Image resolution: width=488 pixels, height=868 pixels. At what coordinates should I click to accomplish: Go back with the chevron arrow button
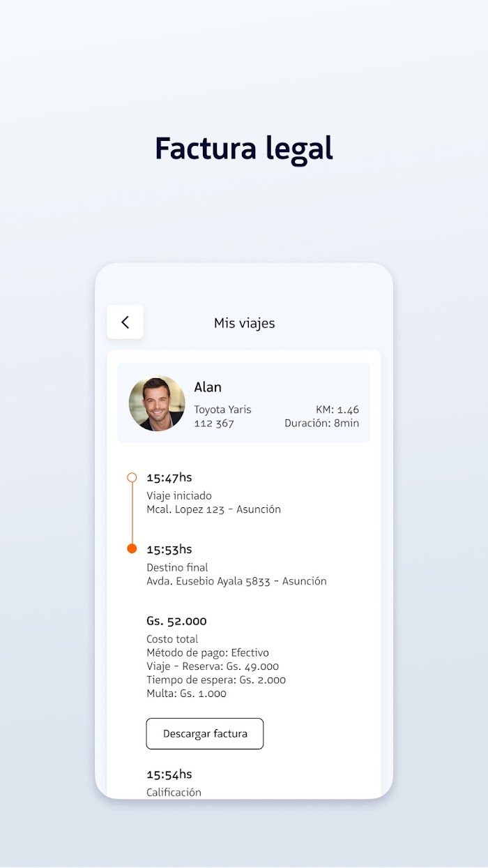125,322
